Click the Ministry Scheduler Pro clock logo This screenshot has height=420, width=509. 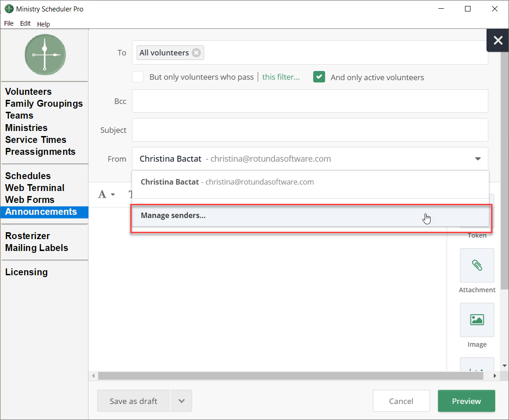click(x=45, y=55)
